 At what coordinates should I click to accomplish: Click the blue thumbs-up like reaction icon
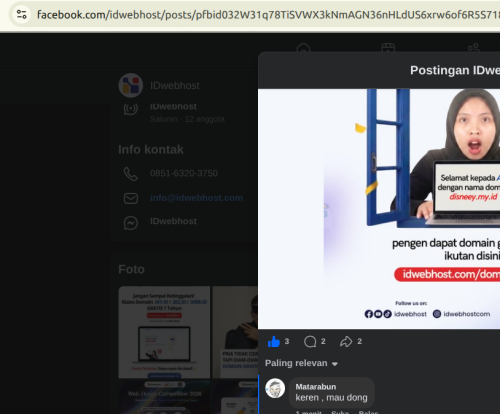coord(274,341)
